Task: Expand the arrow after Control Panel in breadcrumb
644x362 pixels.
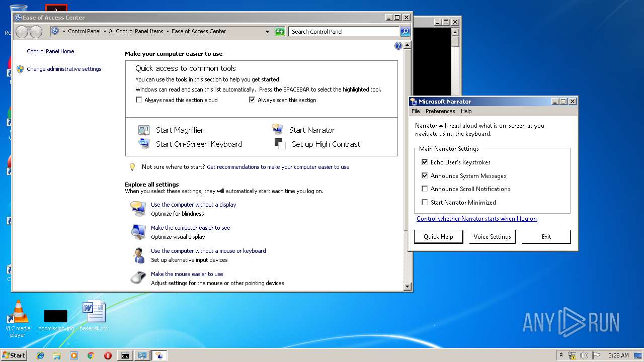Action: click(x=105, y=31)
